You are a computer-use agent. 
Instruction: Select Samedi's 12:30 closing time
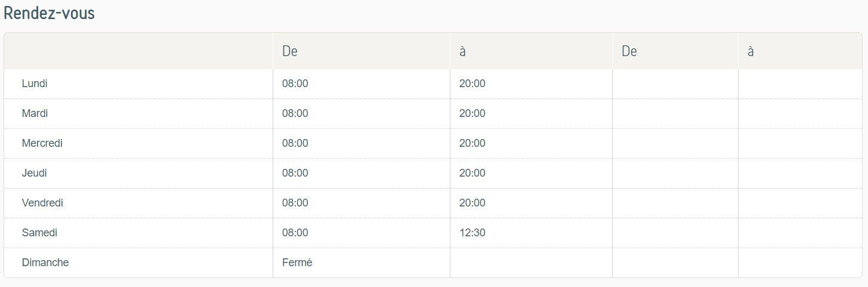pyautogui.click(x=472, y=233)
